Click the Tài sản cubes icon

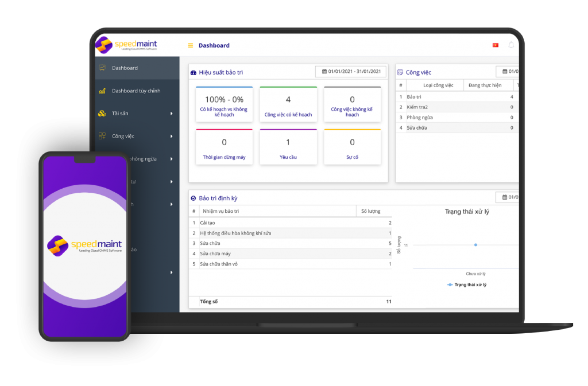pos(102,114)
